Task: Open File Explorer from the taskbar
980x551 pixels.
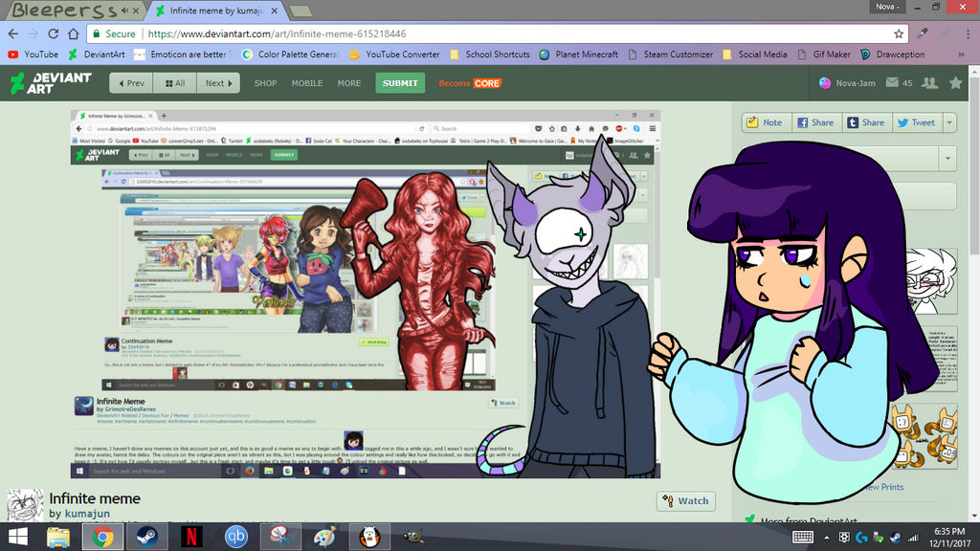Action: pos(57,537)
